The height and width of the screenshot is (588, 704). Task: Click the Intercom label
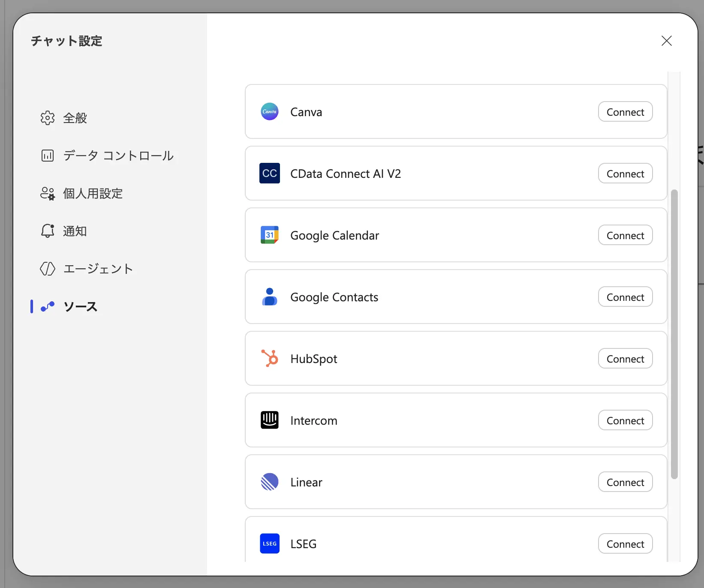coord(314,420)
